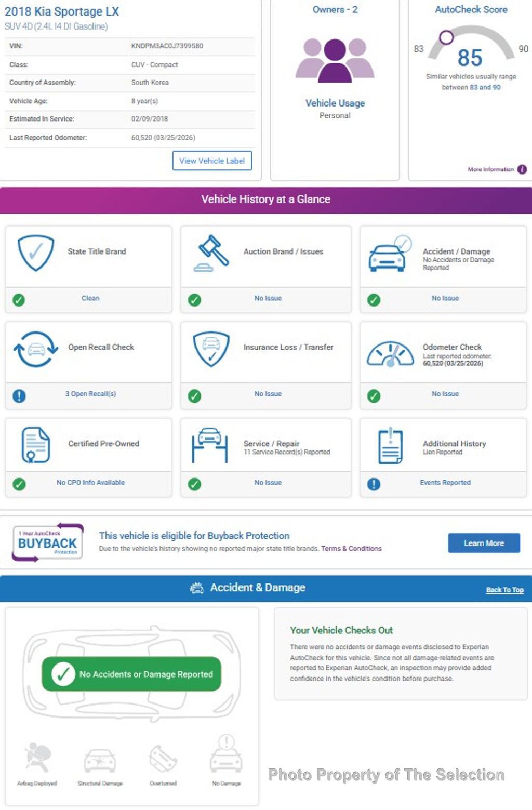Follow the Back To Top link
This screenshot has height=810, width=532.
tap(504, 590)
